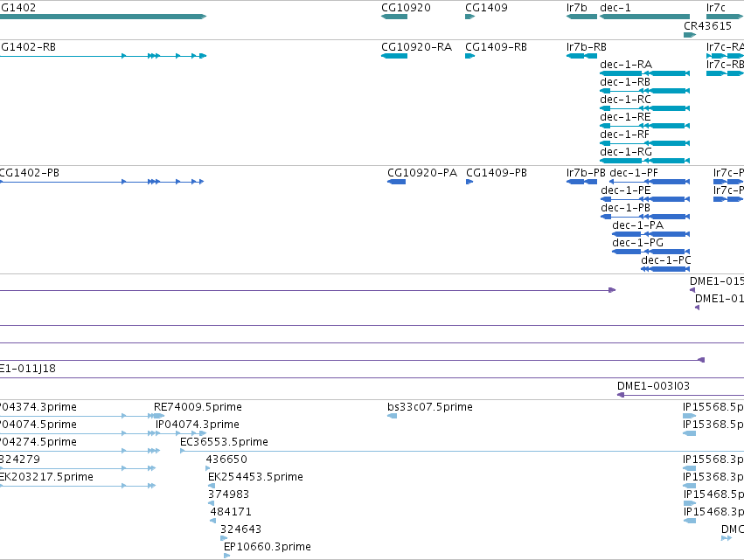Open the CG1402-RB transcript
This screenshot has height=560, width=744.
pyautogui.click(x=102, y=56)
